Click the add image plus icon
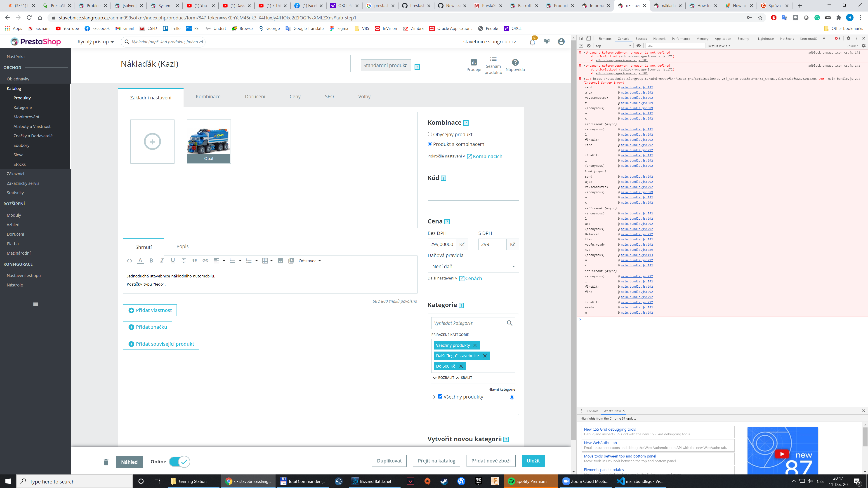The image size is (868, 488). point(152,142)
